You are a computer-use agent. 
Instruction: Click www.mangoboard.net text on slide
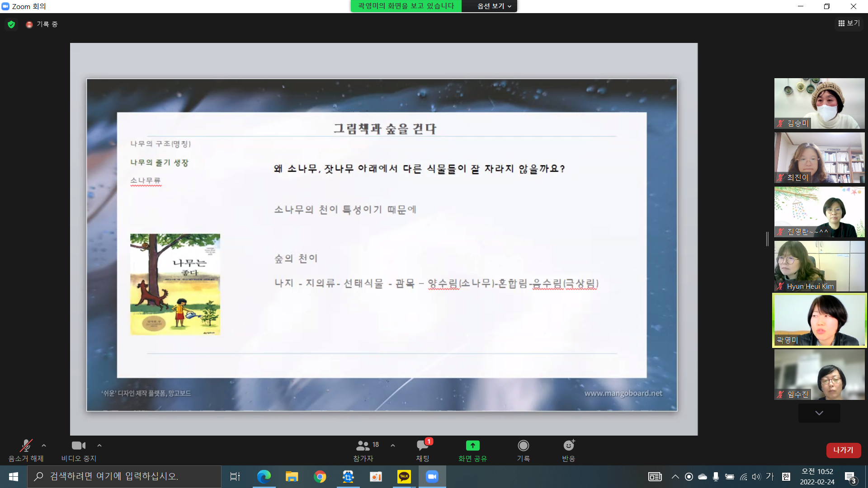623,393
